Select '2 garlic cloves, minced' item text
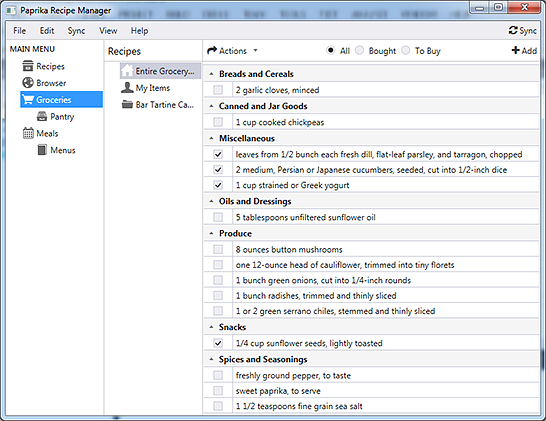This screenshot has height=421, width=546. pos(277,90)
